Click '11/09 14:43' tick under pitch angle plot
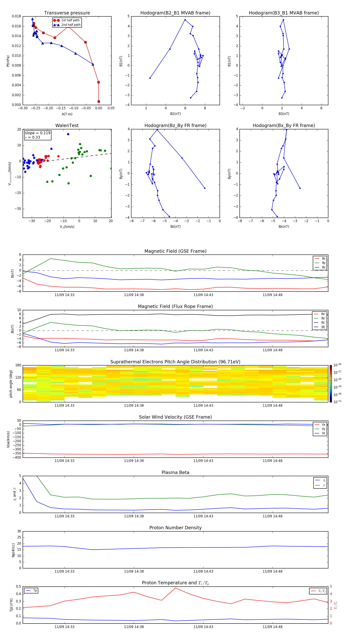Viewport: 351px width, 644px height. coord(203,406)
